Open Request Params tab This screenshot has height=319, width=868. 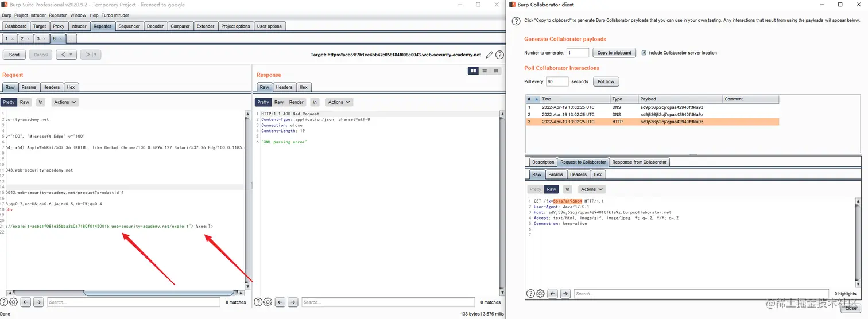[29, 87]
